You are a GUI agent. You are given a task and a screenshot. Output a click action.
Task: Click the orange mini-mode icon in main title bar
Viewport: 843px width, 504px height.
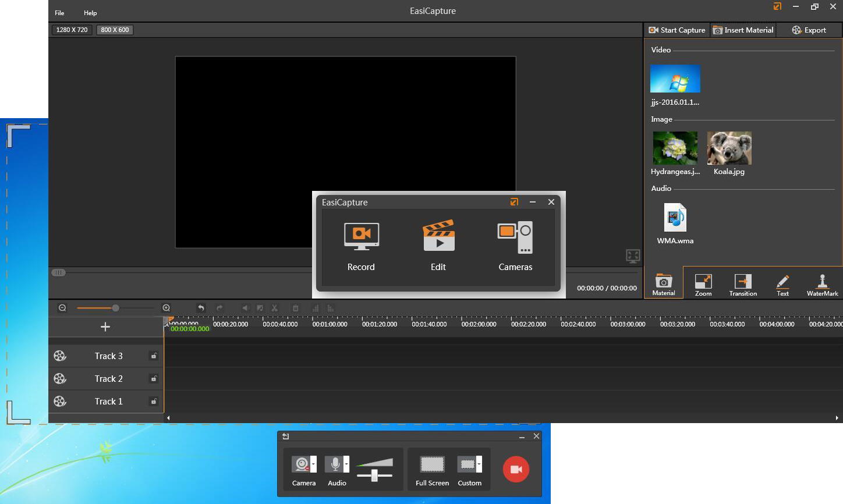pyautogui.click(x=777, y=6)
